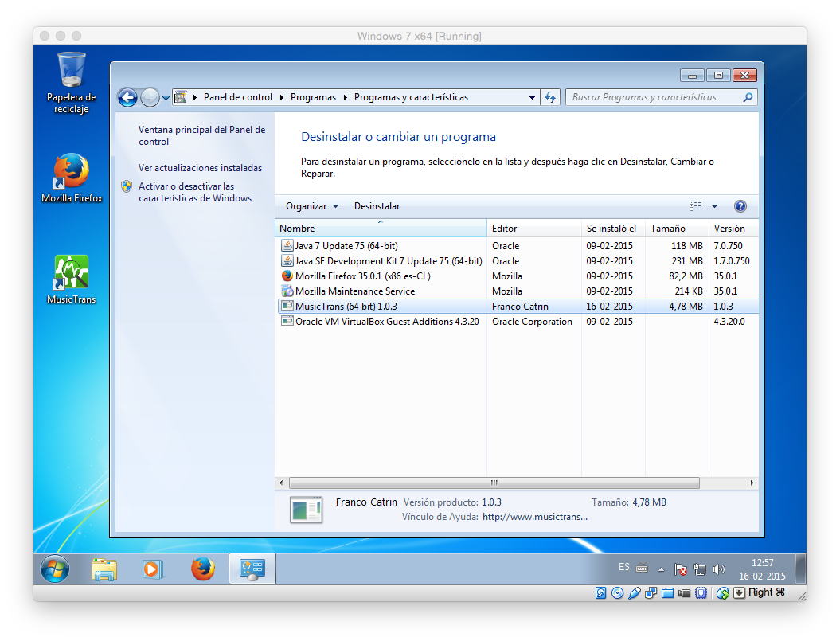
Task: Click the VirtualBox network adapters indicator icon
Action: point(651,592)
